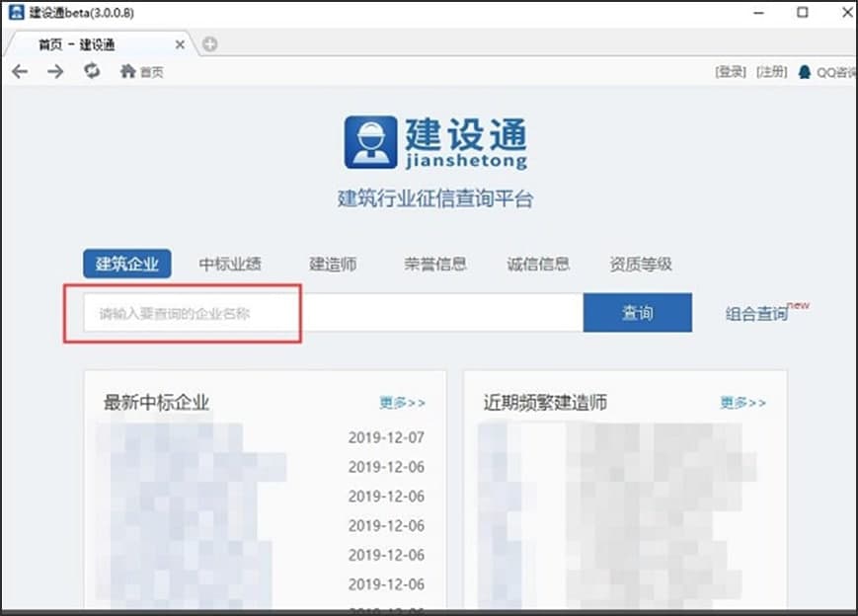Open a new tab with the plus icon
Image resolution: width=858 pixels, height=616 pixels.
[209, 43]
